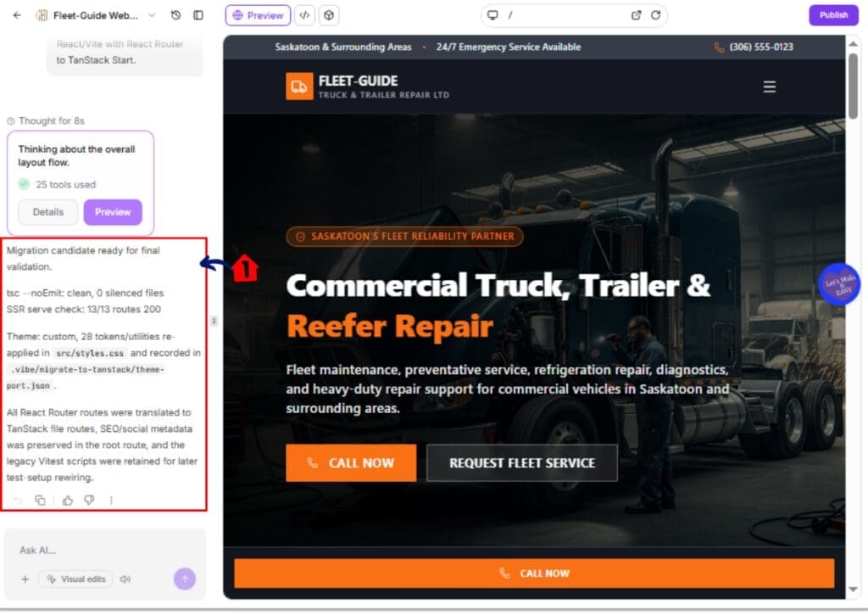This screenshot has width=868, height=615.
Task: Open the more options vertical dots menu
Action: [x=111, y=500]
